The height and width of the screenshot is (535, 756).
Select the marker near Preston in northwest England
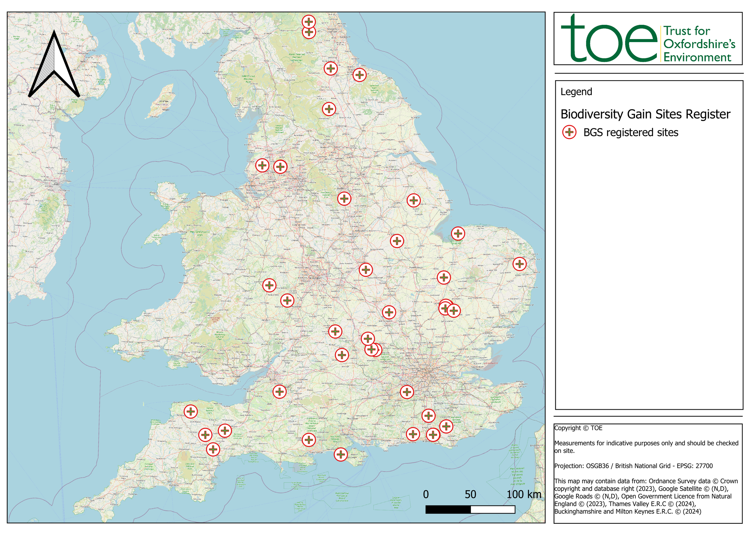click(x=262, y=166)
